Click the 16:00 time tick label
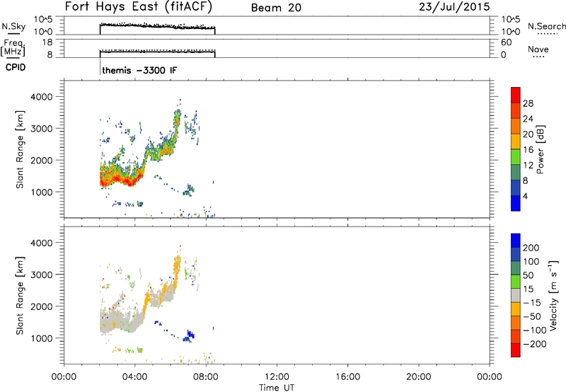This screenshot has width=566, height=392. coord(347,377)
